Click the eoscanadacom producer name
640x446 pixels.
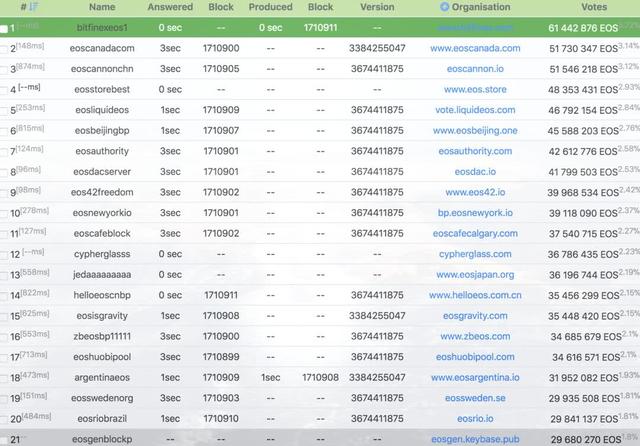[102, 48]
